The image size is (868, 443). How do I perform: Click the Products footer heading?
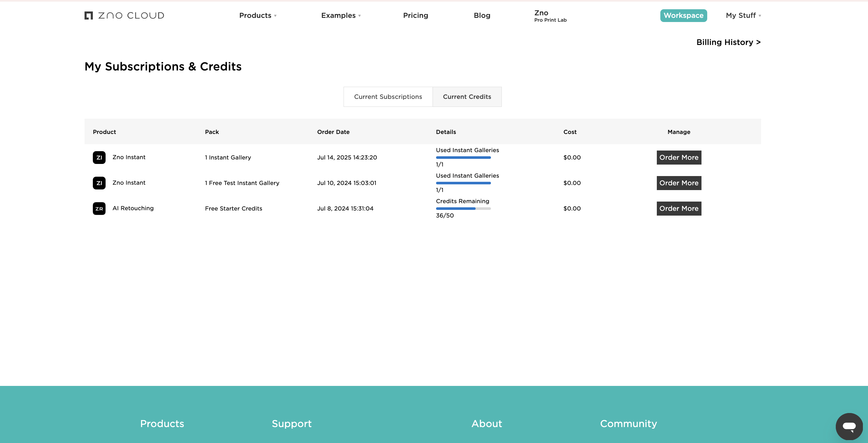[162, 424]
